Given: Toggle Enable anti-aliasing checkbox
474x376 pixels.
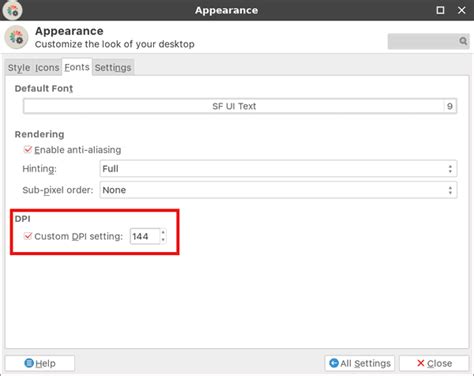Looking at the screenshot, I should coord(28,149).
